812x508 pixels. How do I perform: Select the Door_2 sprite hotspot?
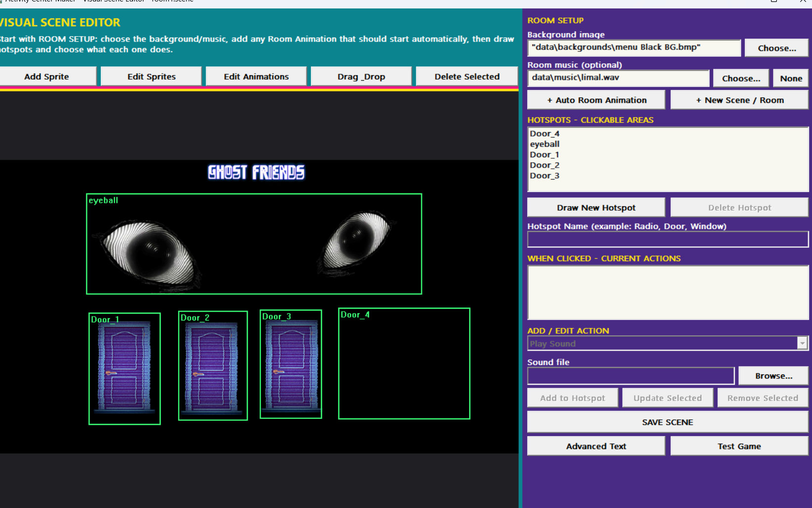pyautogui.click(x=213, y=366)
